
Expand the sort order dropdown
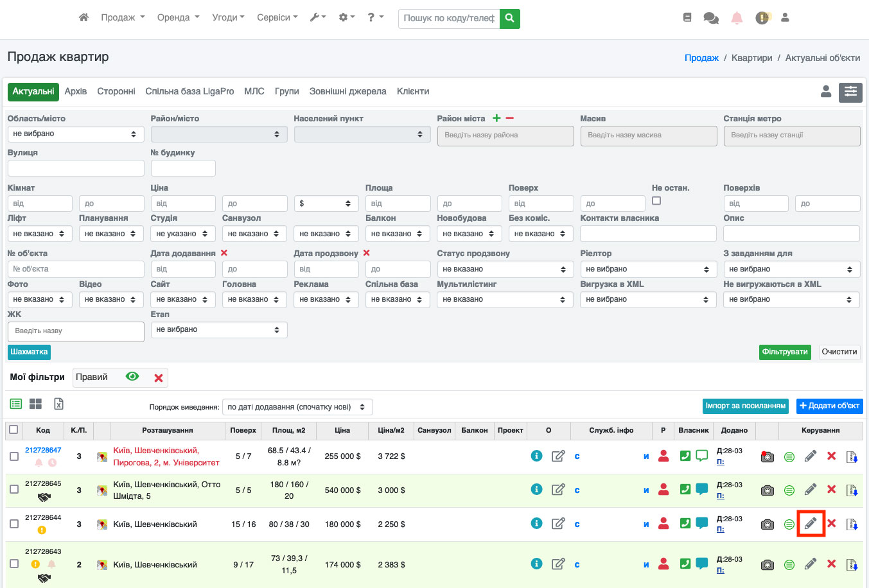[x=297, y=407]
